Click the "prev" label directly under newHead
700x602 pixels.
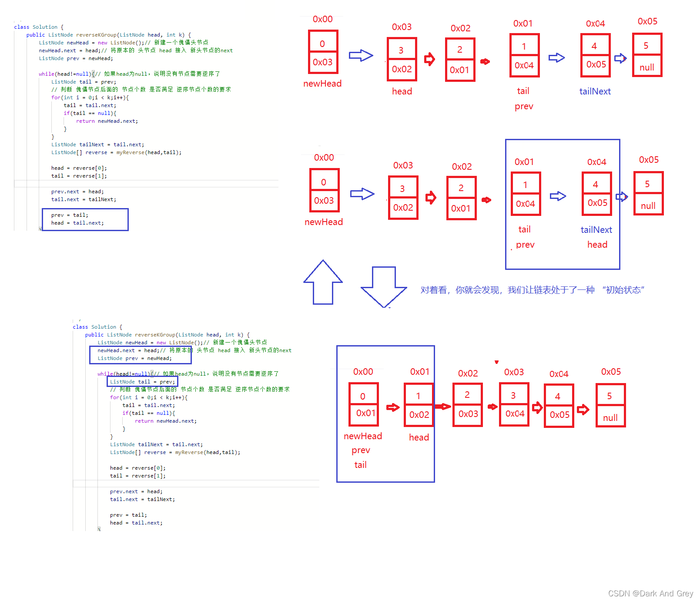(x=361, y=450)
